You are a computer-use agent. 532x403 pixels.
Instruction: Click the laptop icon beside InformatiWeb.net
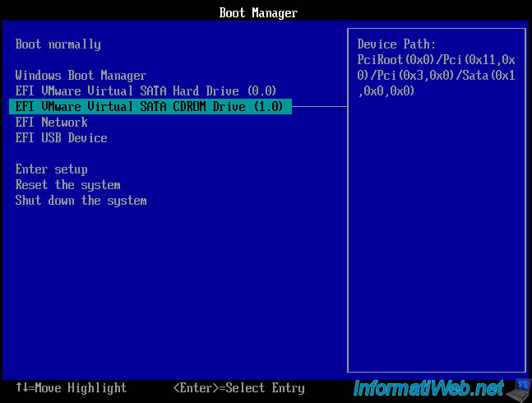point(518,387)
